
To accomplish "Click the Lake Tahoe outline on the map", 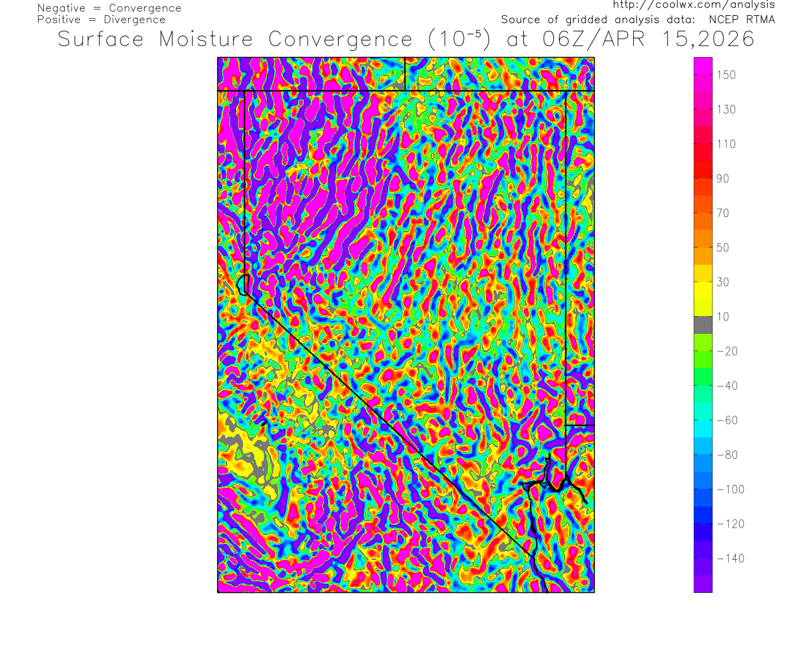I will [x=242, y=285].
